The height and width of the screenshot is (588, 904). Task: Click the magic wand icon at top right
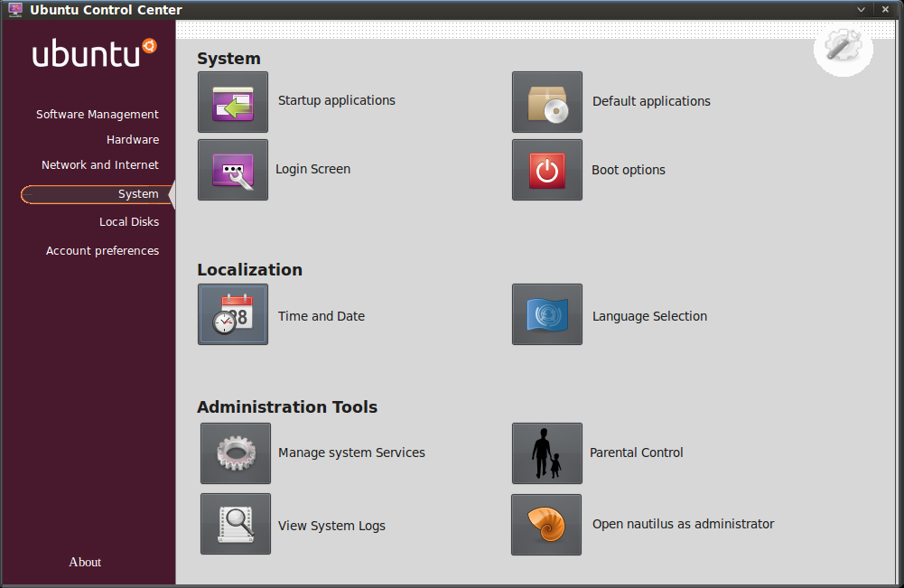click(843, 50)
